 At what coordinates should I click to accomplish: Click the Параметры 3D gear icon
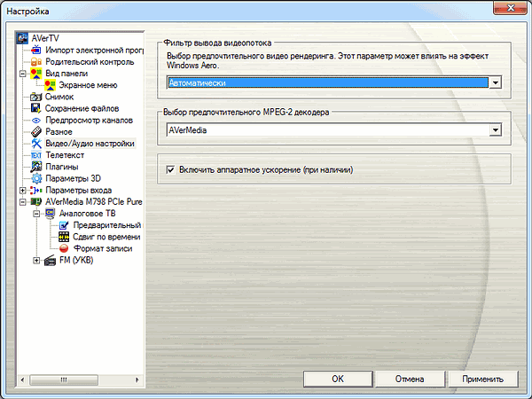coord(36,178)
